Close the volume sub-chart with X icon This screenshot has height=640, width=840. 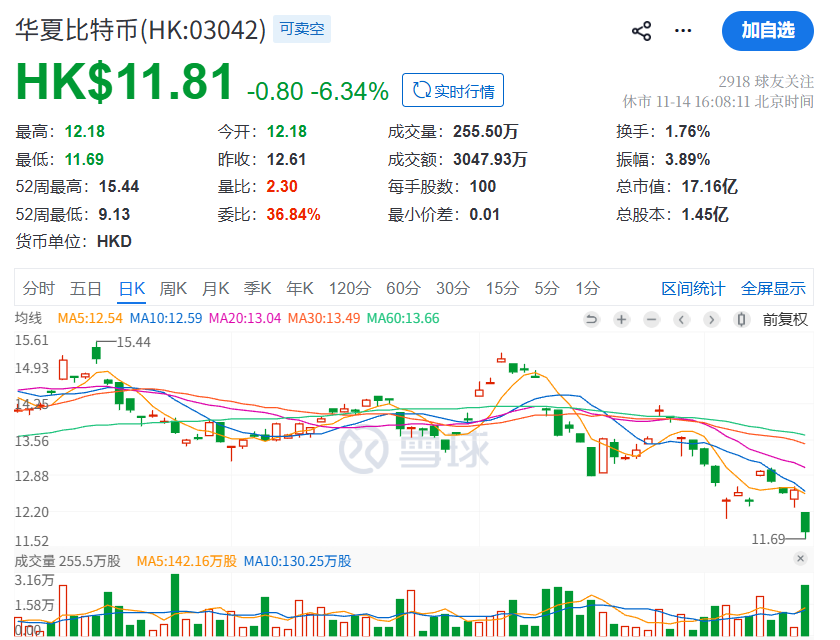point(800,559)
